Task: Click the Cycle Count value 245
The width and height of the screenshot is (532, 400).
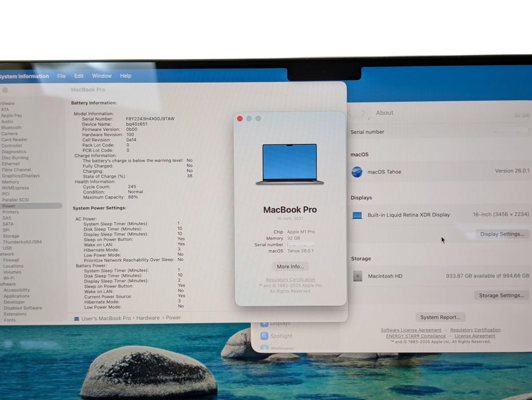Action: [x=132, y=187]
